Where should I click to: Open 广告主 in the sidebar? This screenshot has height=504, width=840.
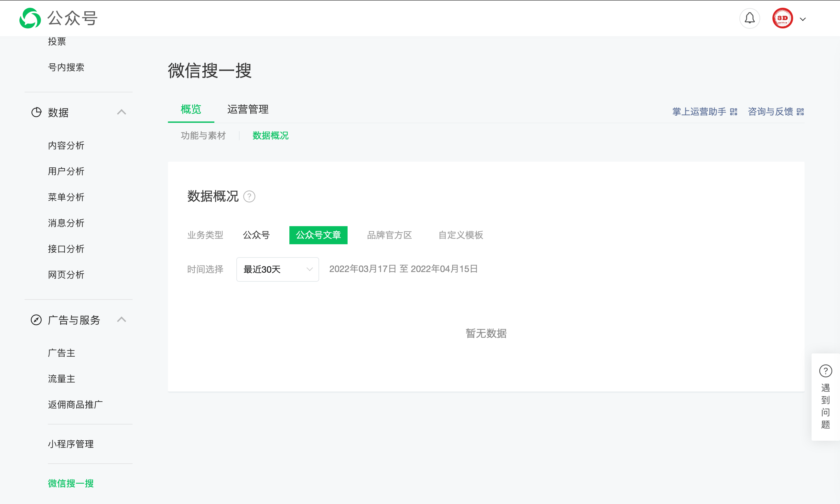(x=61, y=353)
